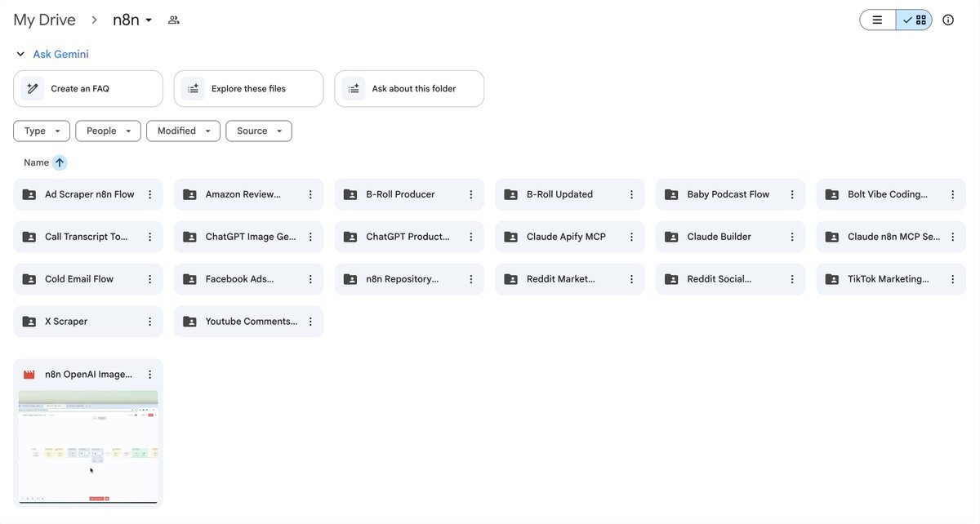This screenshot has width=980, height=524.
Task: Switch to list layout view
Action: (x=878, y=20)
